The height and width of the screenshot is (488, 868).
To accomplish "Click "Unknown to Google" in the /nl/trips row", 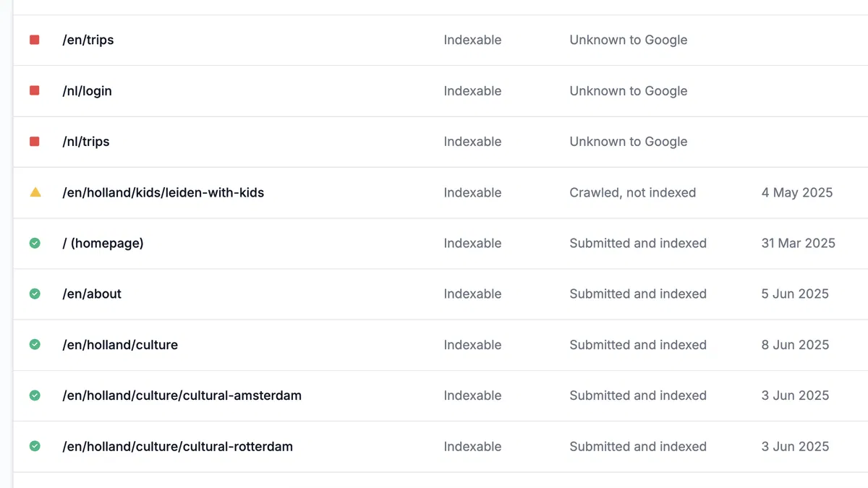I will [x=628, y=142].
